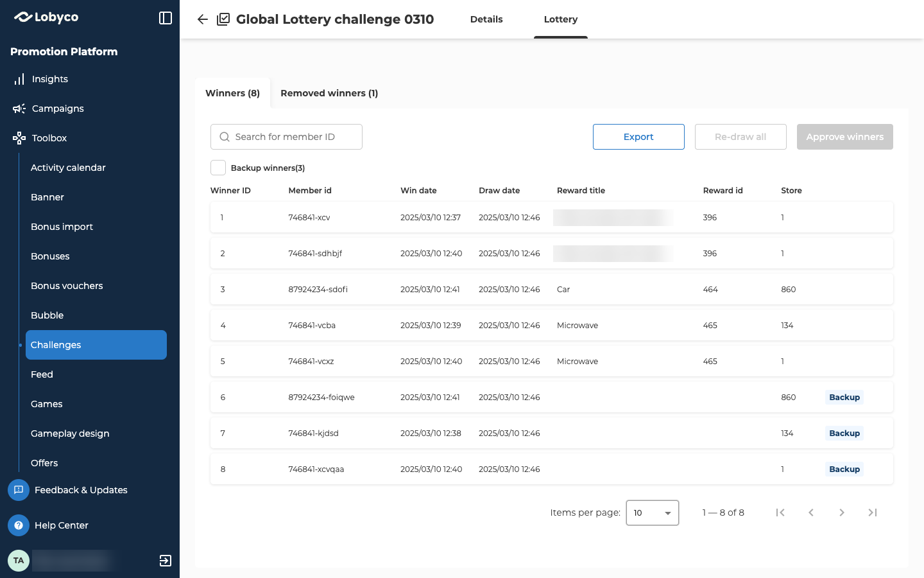Screen dimensions: 924x578
Task: Click member id 746841-vcxz
Action: point(311,362)
